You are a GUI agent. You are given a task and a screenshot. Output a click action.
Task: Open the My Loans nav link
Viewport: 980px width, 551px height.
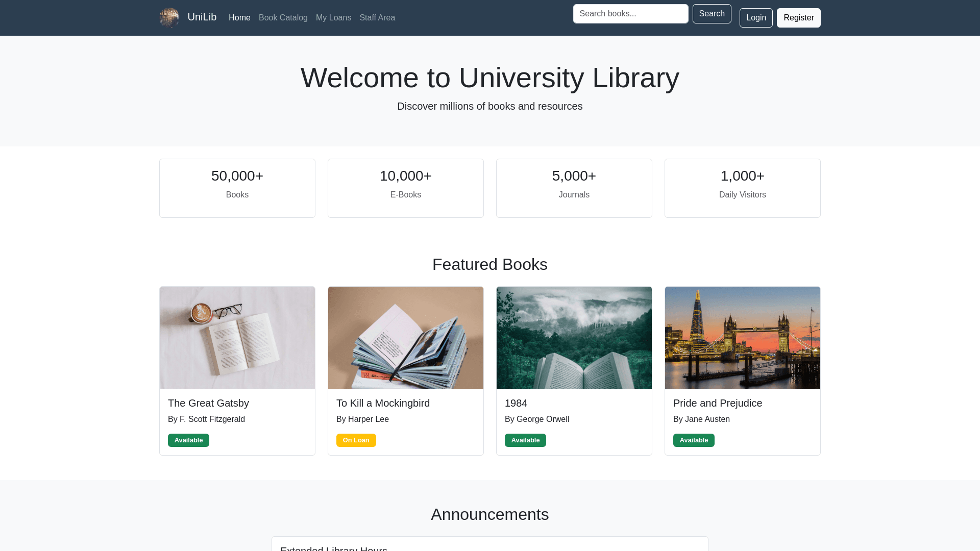(333, 18)
